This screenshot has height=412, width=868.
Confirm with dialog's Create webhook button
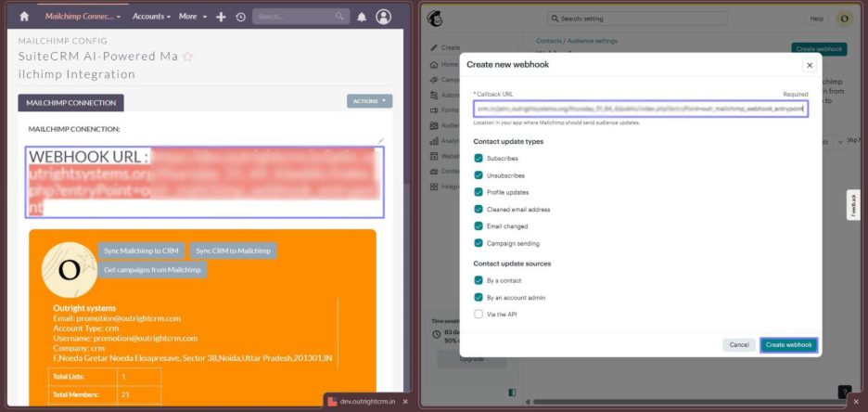[x=789, y=345]
